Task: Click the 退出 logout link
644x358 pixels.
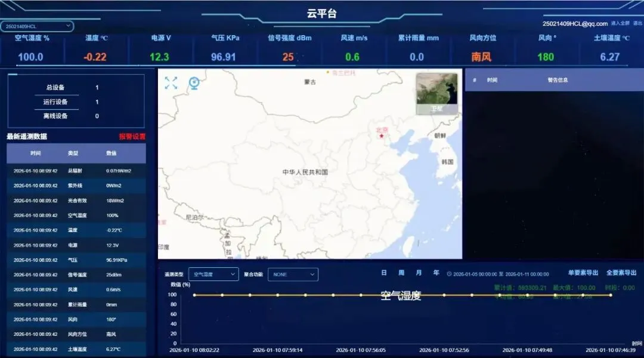Action: click(x=637, y=23)
